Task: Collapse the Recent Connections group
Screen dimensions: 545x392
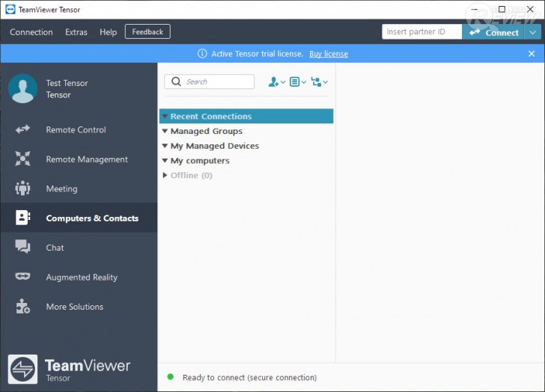Action: click(165, 116)
